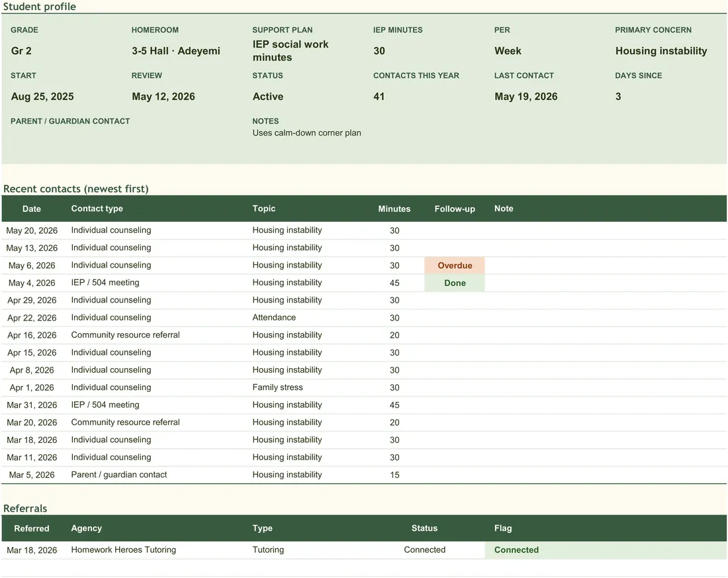
Task: Select the 'Tutoring' type cell
Action: coord(268,550)
